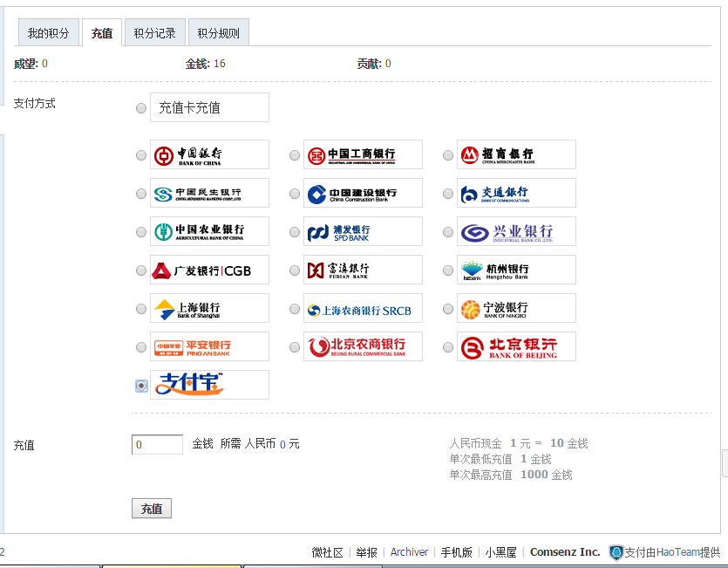Select the 交通银行 radio button
This screenshot has height=568, width=728.
click(x=448, y=194)
